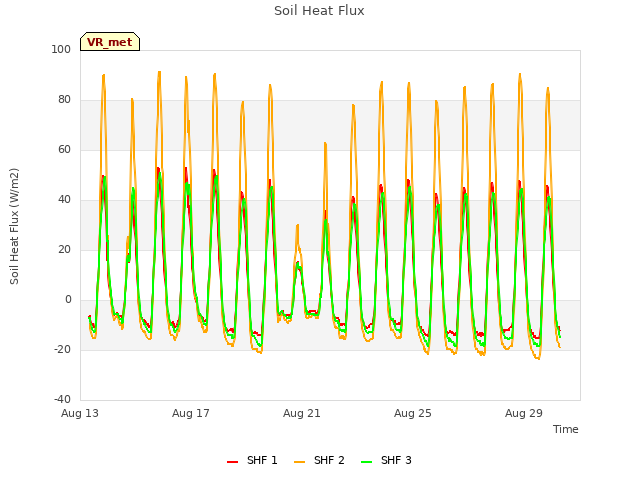Click the Soil Heat Flux chart title
Screen dimensions: 640x480
click(x=319, y=11)
